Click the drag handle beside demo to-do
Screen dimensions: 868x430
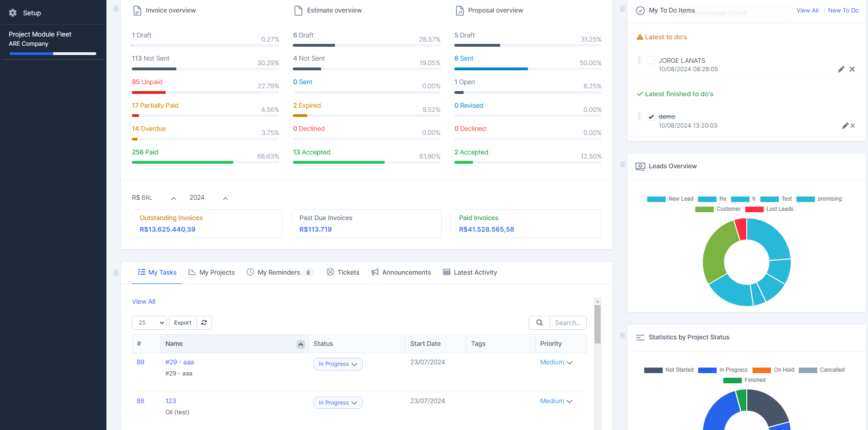pos(640,117)
